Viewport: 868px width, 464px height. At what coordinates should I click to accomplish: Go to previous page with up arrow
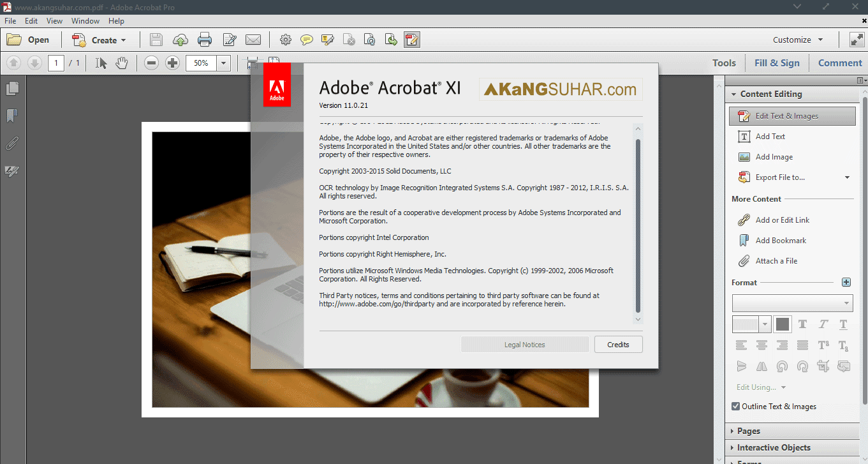click(14, 63)
